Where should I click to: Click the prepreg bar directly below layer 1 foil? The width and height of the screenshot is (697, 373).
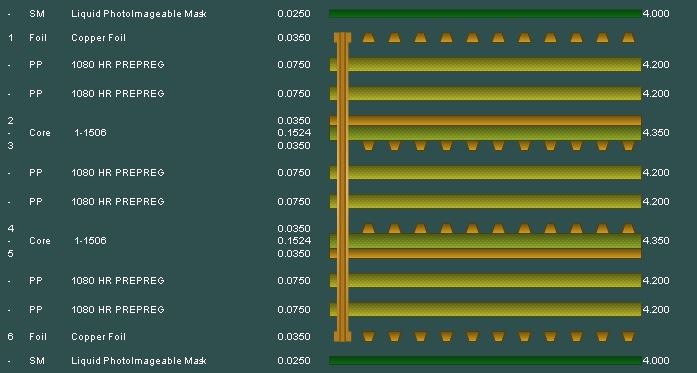(485, 64)
